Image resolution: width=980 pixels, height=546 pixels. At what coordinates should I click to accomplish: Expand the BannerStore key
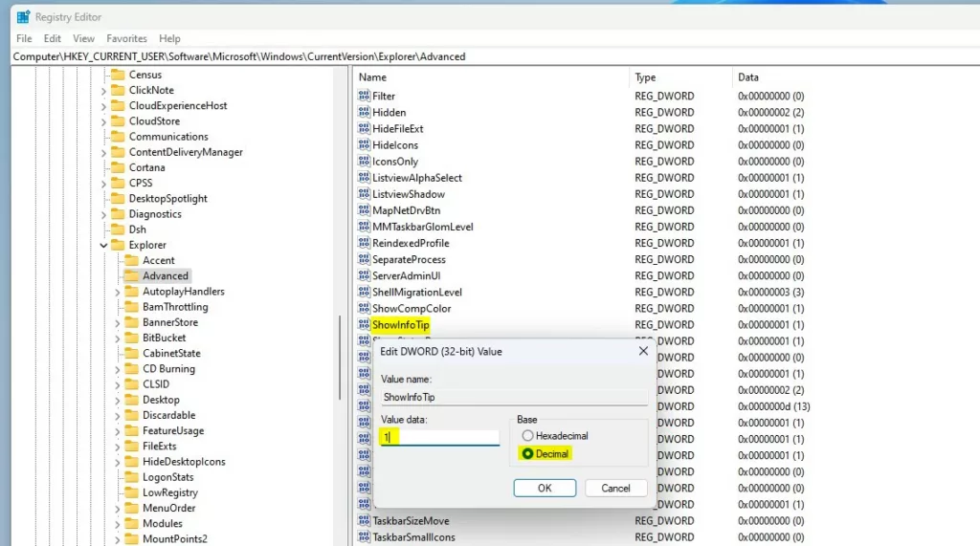point(118,323)
